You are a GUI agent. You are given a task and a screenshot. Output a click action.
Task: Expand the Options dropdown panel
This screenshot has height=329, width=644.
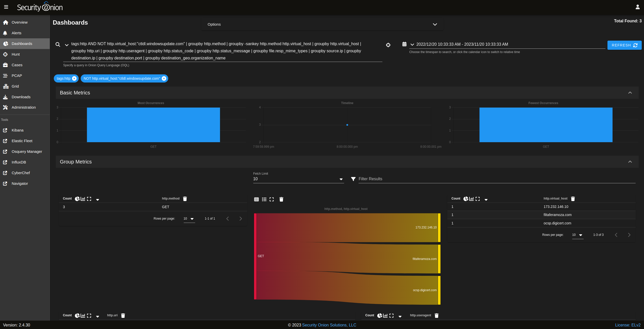(x=435, y=24)
